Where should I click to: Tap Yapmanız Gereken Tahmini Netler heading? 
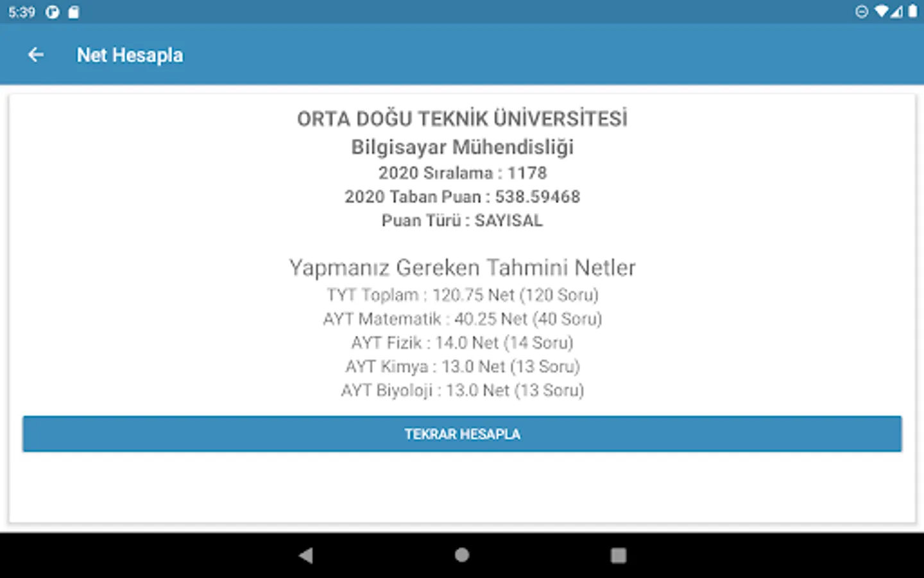coord(462,267)
